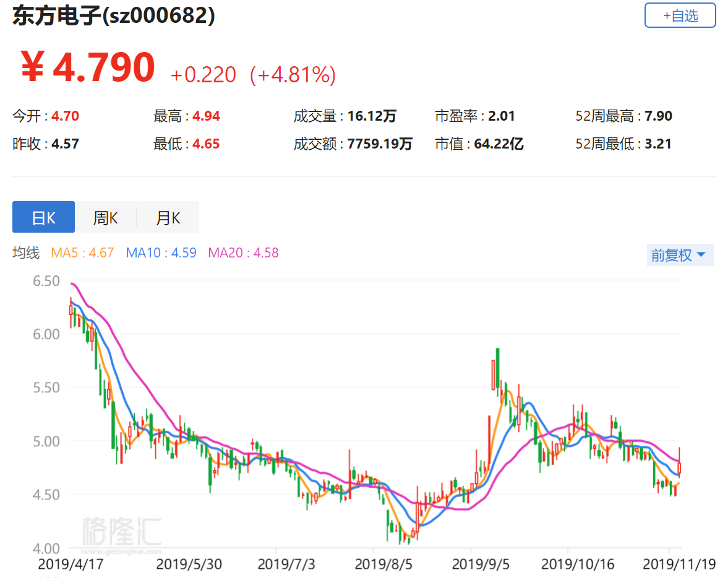728x578 pixels.
Task: Switch to 月K monthly chart tab
Action: click(x=168, y=217)
